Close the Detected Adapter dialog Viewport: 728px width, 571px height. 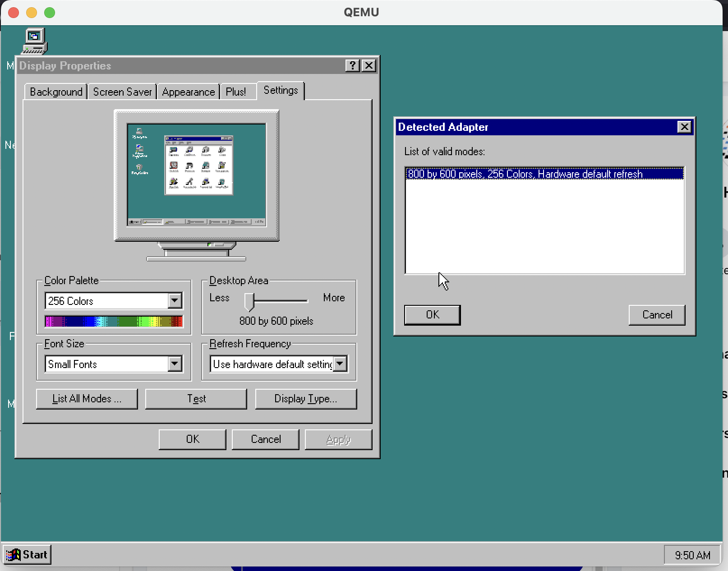coord(684,127)
